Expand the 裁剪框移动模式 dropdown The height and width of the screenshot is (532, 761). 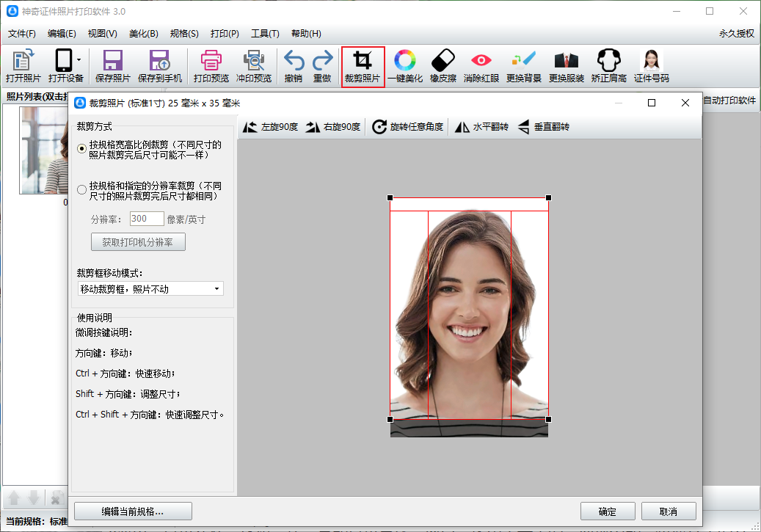216,289
